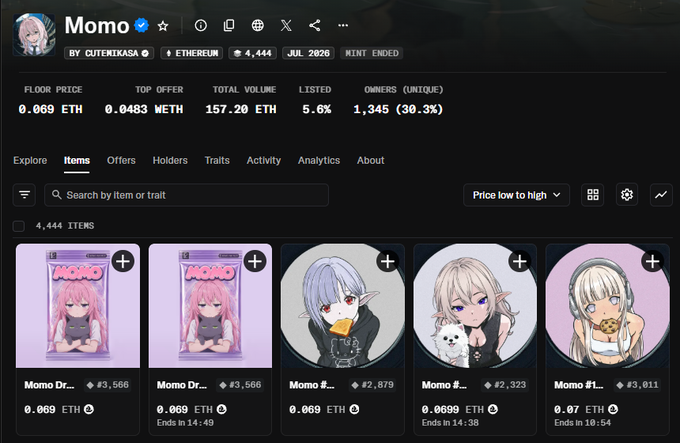The height and width of the screenshot is (443, 680).
Task: Click the Ends in 10:54 label
Action: coord(582,423)
